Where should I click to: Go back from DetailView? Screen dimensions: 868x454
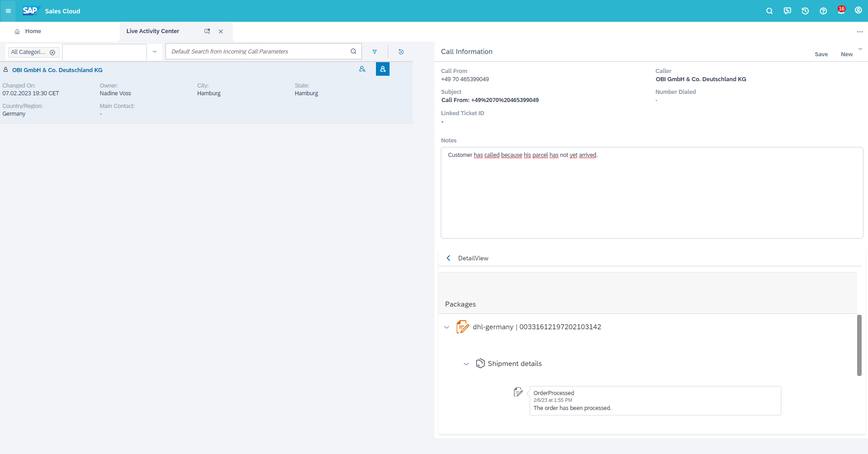tap(449, 258)
